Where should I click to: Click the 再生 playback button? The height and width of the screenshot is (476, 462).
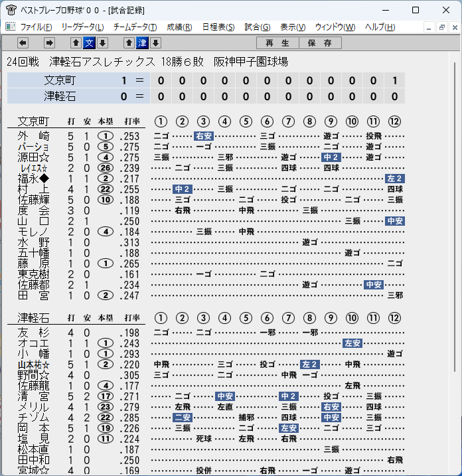[277, 42]
